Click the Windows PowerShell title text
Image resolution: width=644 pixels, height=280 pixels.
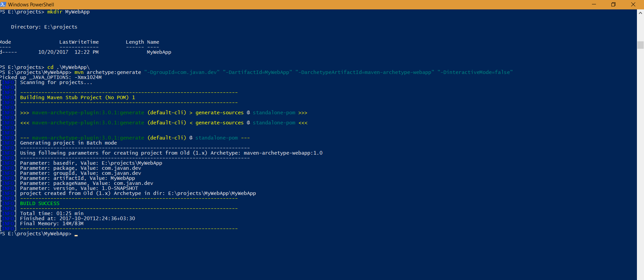[31, 5]
